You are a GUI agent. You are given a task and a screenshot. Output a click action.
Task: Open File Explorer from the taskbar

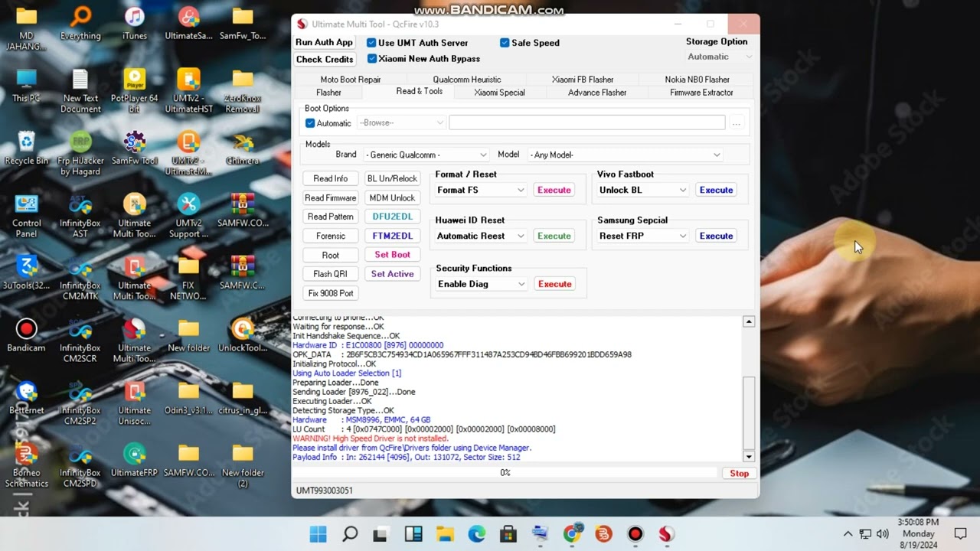point(445,534)
